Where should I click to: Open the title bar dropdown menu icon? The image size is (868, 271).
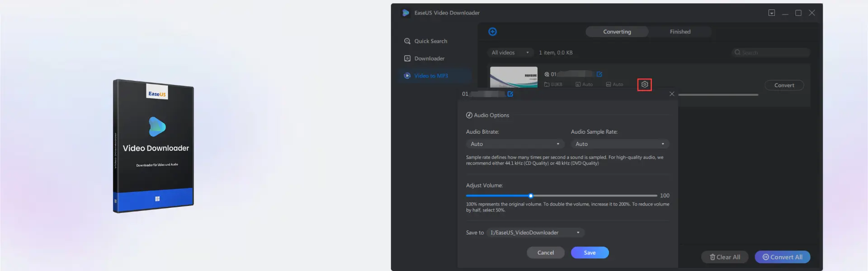pos(772,13)
